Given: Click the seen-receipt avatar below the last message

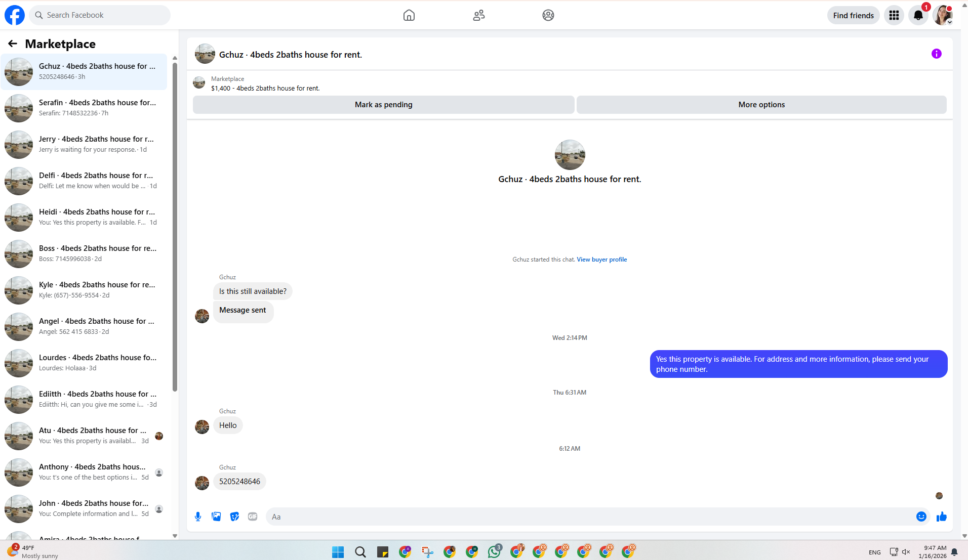Looking at the screenshot, I should 939,496.
